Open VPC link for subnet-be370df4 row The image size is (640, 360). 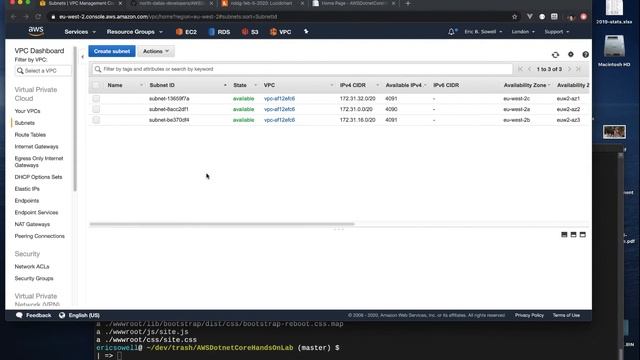pos(279,120)
